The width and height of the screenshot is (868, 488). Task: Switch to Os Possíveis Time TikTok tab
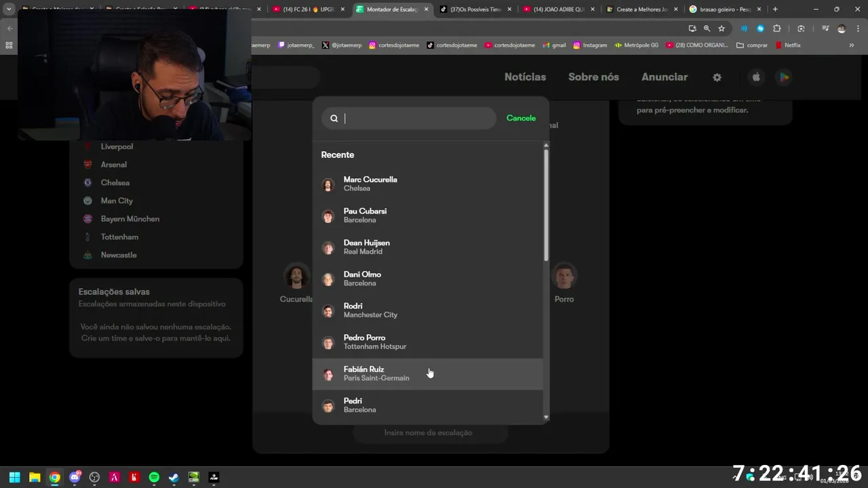click(x=476, y=9)
